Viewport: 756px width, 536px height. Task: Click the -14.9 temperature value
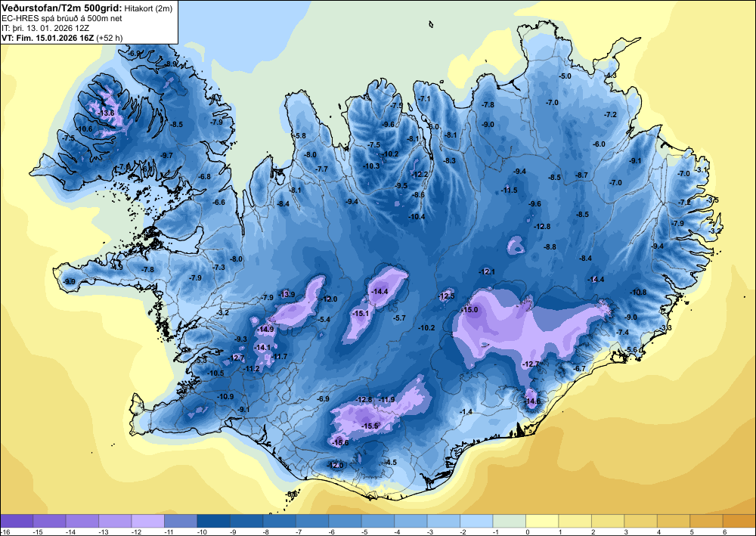coord(265,329)
